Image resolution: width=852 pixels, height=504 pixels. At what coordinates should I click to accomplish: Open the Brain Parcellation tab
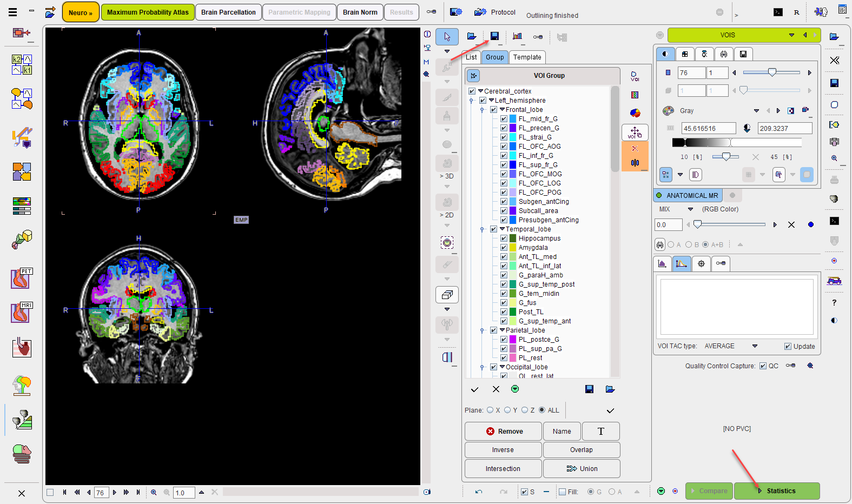[x=228, y=12]
